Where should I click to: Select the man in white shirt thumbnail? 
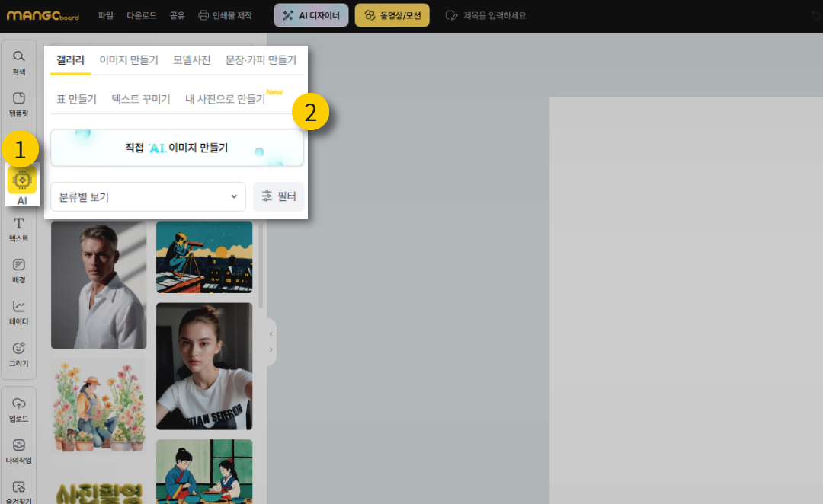[x=98, y=285]
